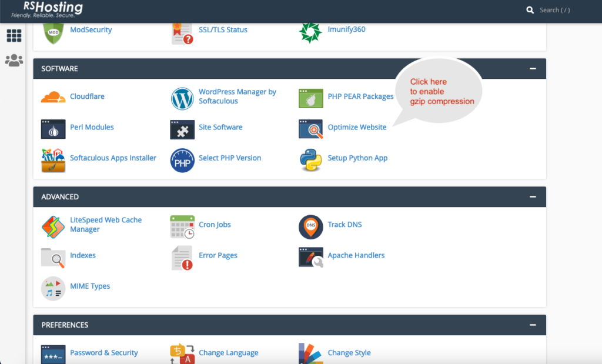Open the Error Pages link

tap(218, 255)
